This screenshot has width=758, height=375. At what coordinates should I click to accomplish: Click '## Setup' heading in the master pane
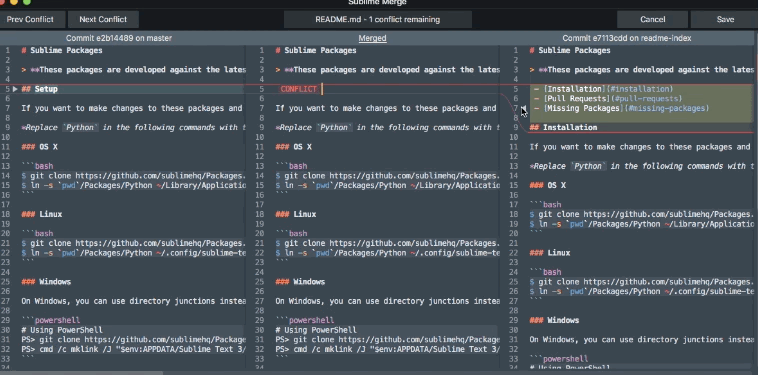coord(40,89)
